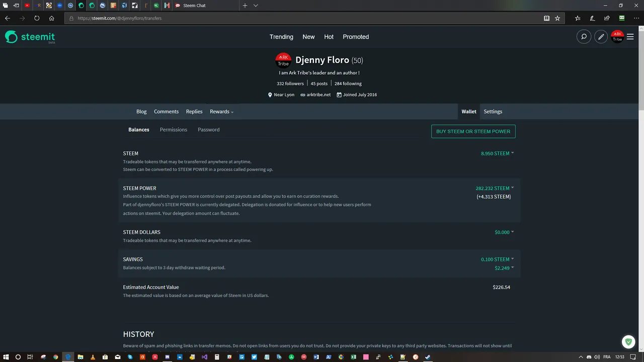Go to Promoted posts
Image resolution: width=644 pixels, height=362 pixels.
356,37
